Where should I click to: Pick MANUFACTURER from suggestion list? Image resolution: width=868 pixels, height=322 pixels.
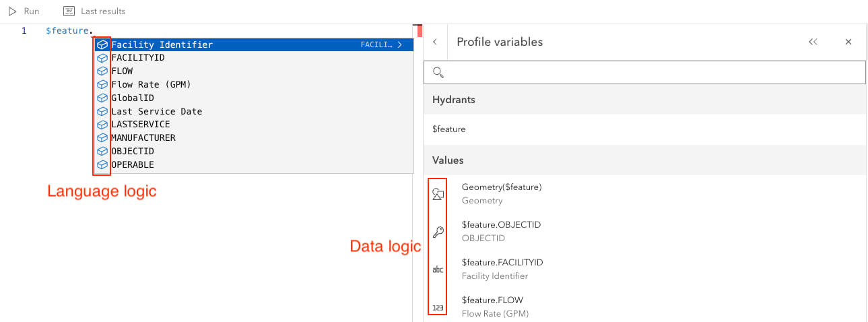pyautogui.click(x=143, y=138)
